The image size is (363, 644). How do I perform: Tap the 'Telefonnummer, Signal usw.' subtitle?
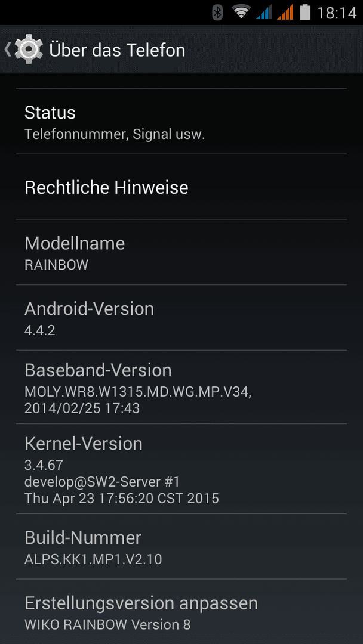click(x=115, y=134)
